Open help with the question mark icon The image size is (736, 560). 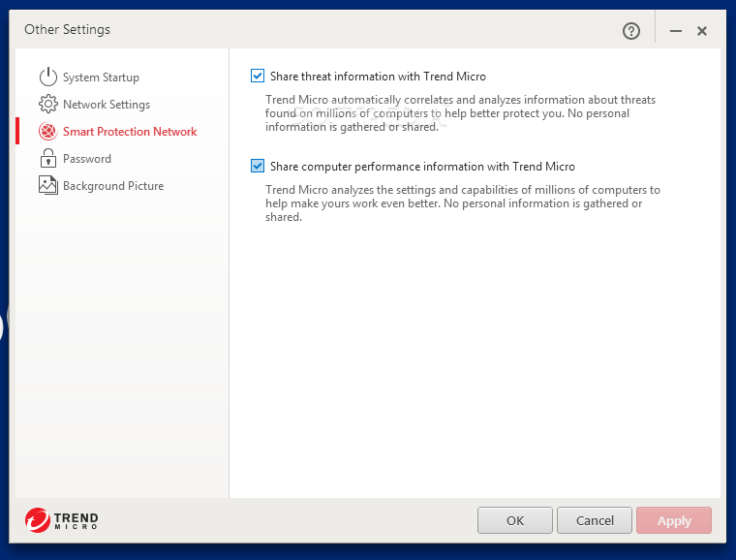pos(630,31)
